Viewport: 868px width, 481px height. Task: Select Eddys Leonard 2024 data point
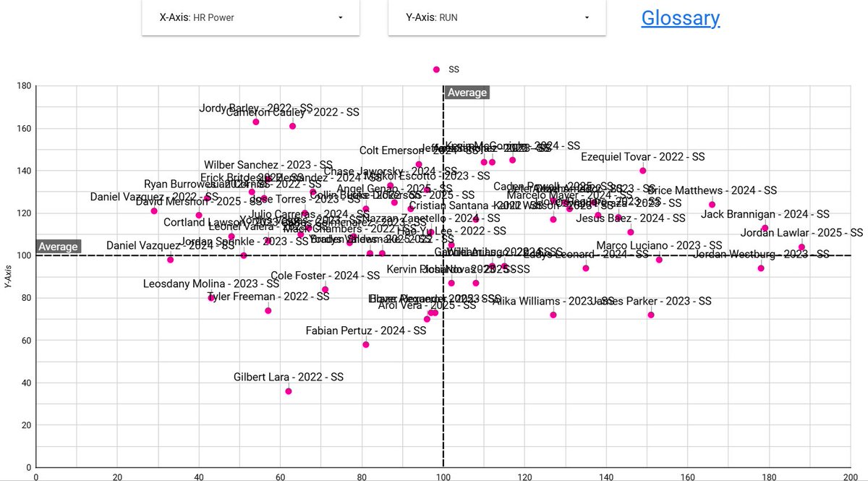586,268
